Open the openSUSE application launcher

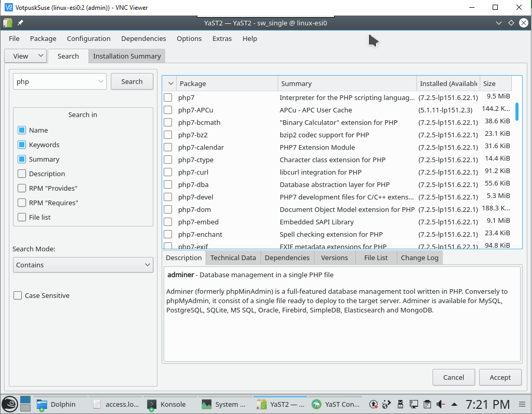9,404
